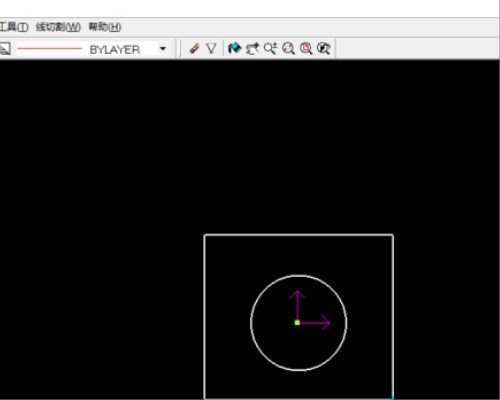Click the zoom in magnifier with plus

tap(270, 49)
